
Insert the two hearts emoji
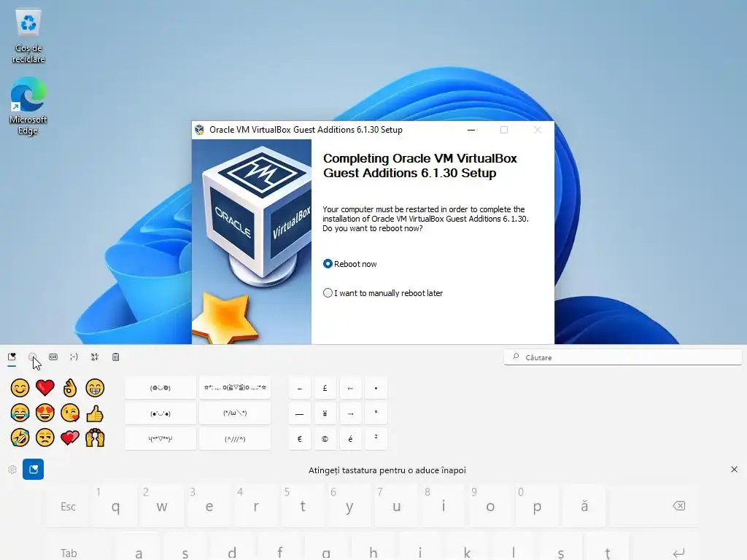tap(70, 437)
